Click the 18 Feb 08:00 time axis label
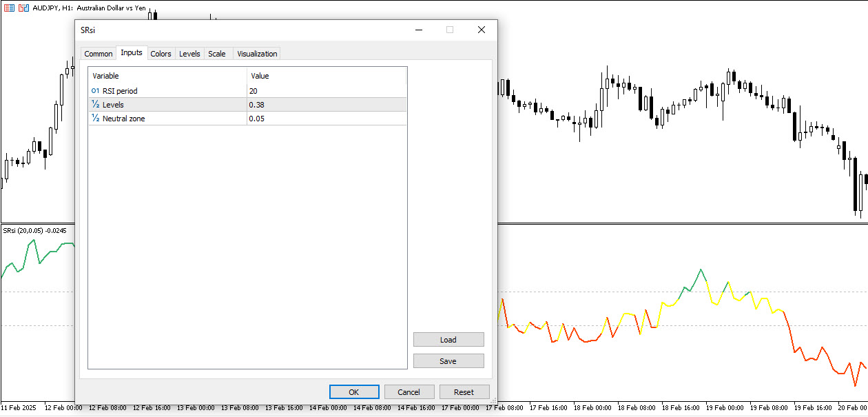Image resolution: width=868 pixels, height=417 pixels. [636, 407]
